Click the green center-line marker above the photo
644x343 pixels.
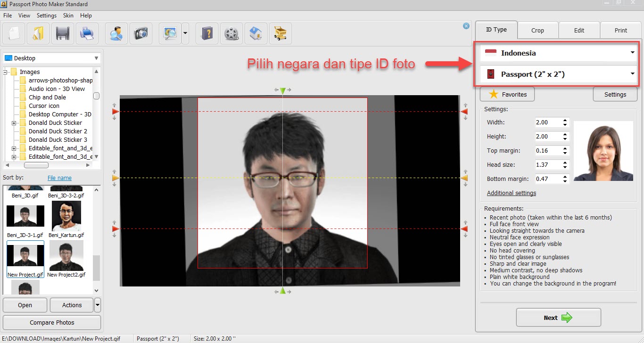coord(282,90)
